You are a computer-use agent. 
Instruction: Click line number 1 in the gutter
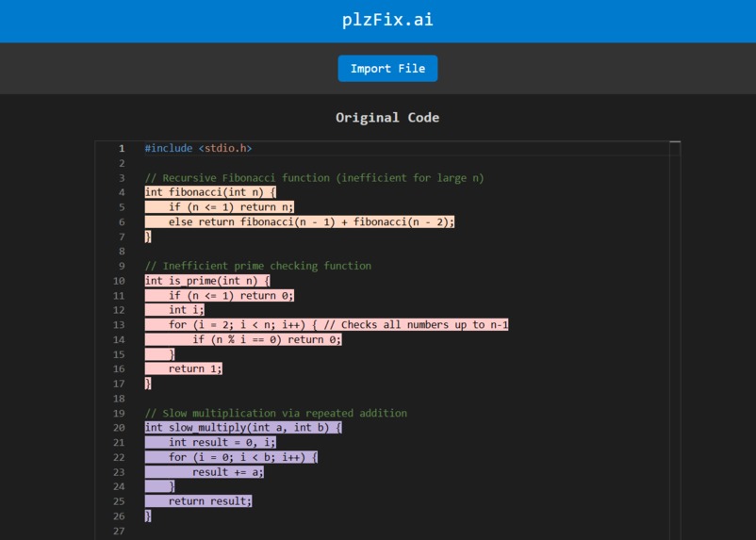coord(122,149)
